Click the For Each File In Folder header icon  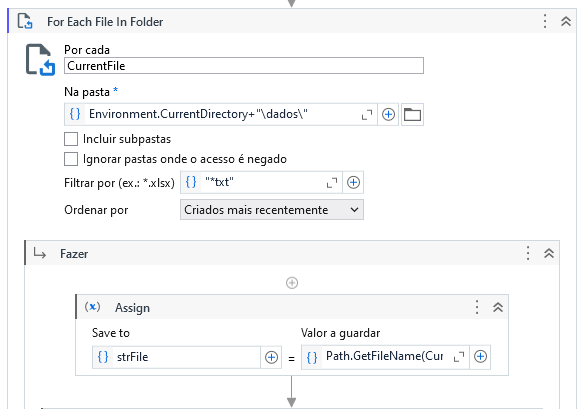click(x=25, y=21)
